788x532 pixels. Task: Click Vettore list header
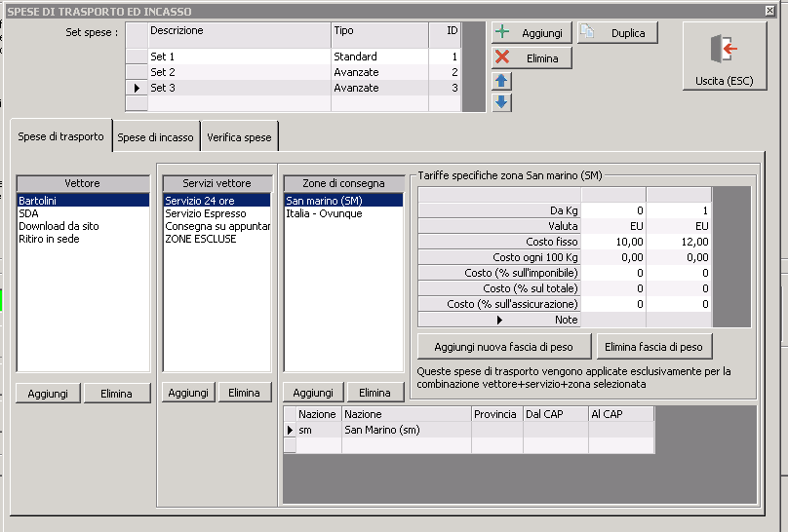tap(84, 183)
